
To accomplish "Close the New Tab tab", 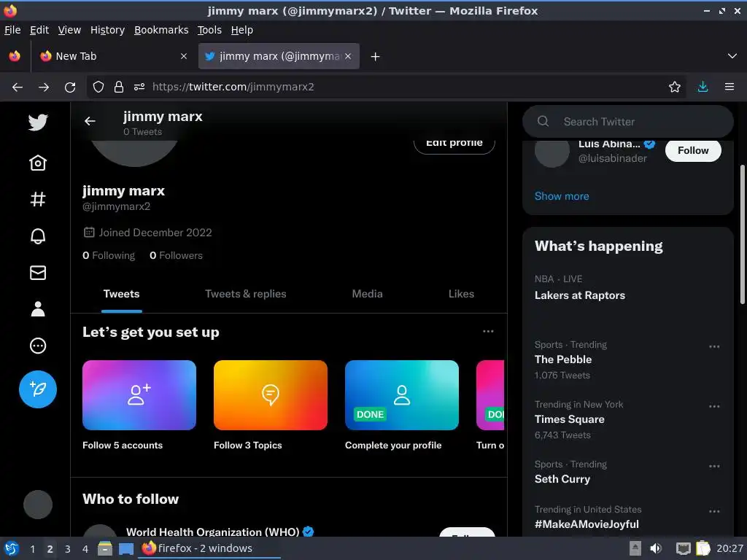I will pyautogui.click(x=184, y=56).
